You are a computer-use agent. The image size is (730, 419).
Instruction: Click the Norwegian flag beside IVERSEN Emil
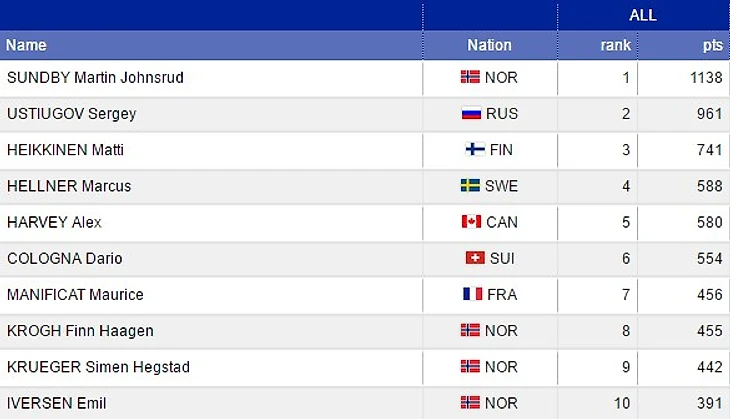[x=470, y=402]
